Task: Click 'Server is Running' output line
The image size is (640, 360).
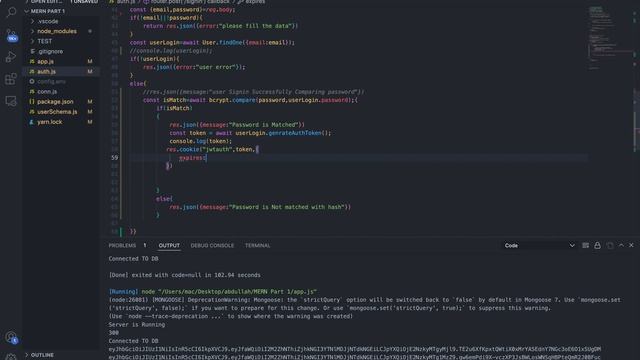Action: click(137, 324)
